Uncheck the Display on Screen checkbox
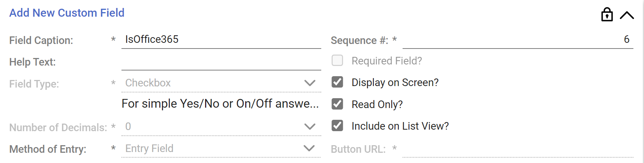 point(337,82)
